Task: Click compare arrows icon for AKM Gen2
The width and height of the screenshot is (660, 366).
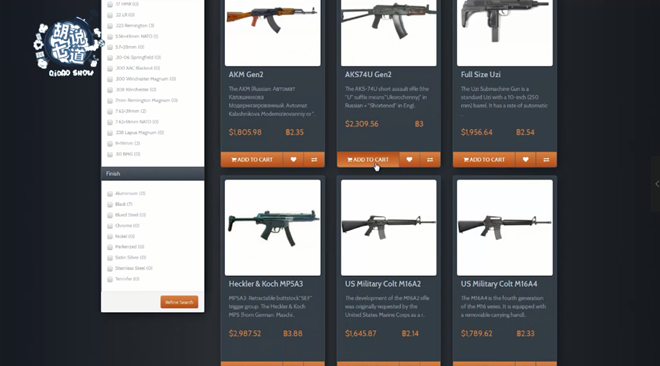Action: [x=314, y=159]
